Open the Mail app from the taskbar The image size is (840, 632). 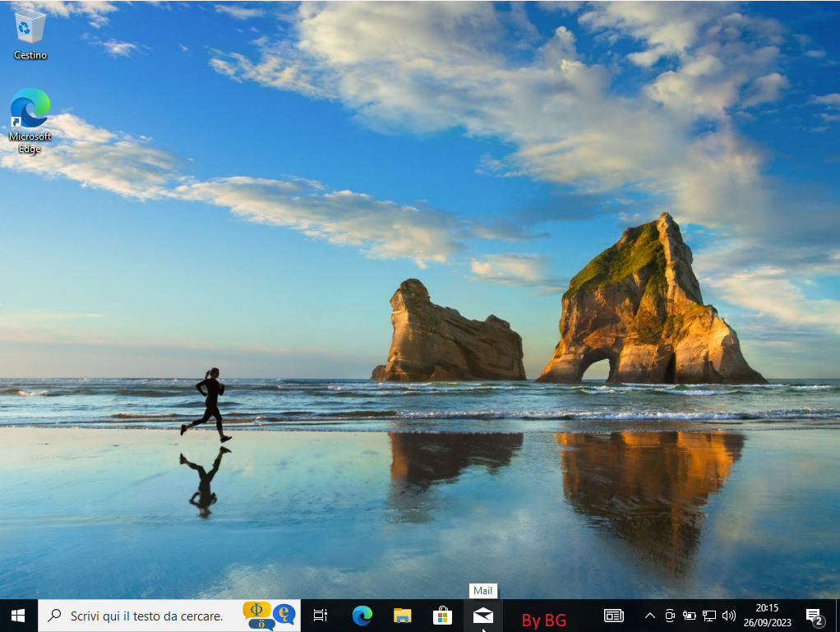pos(482,616)
